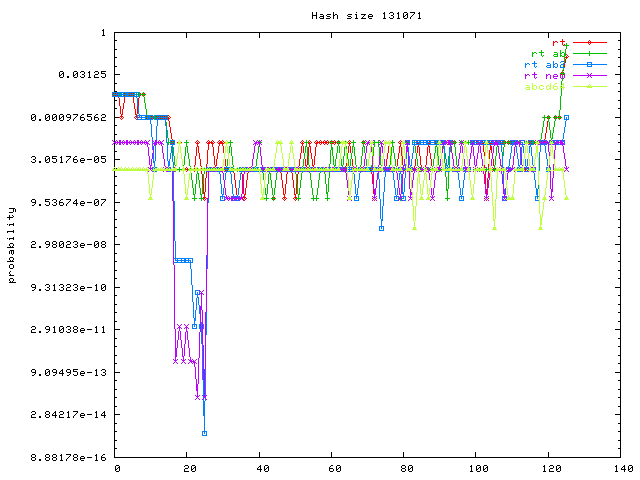Select the 'abcd64' legend label
This screenshot has width=640, height=480.
[545, 87]
